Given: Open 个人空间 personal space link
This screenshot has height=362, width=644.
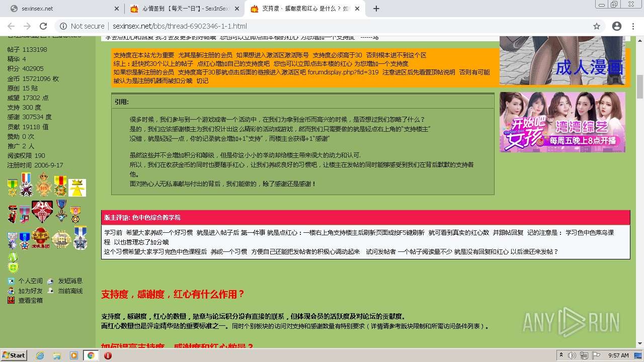Looking at the screenshot, I should click(x=30, y=281).
